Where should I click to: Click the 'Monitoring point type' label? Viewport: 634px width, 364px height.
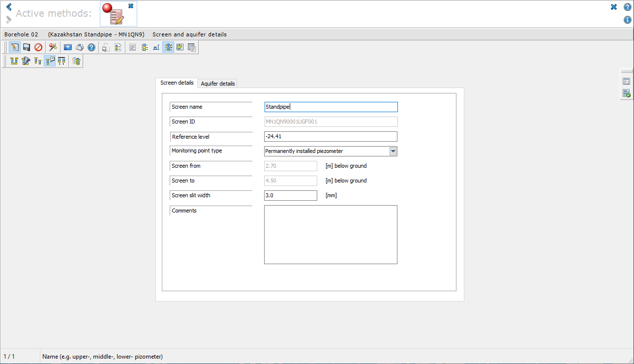point(197,151)
